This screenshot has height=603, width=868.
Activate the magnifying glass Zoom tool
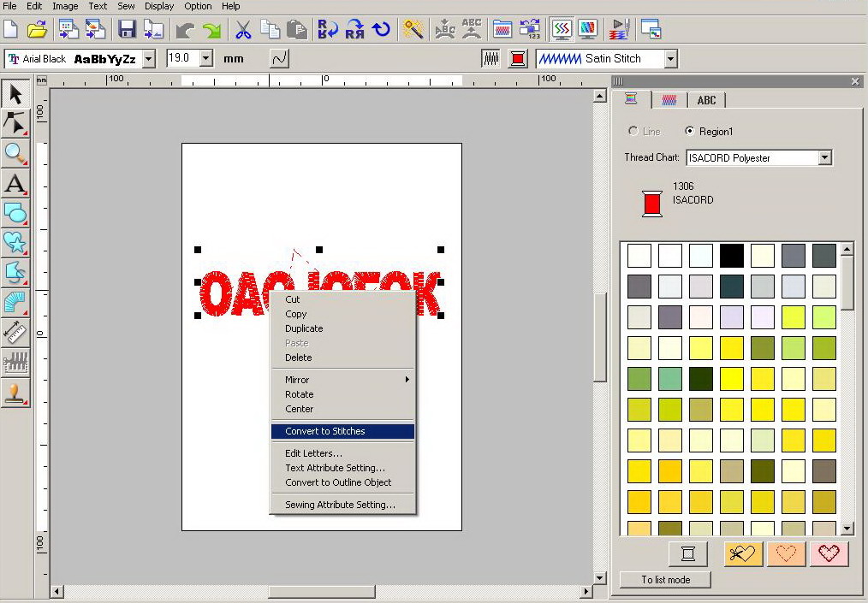[15, 153]
